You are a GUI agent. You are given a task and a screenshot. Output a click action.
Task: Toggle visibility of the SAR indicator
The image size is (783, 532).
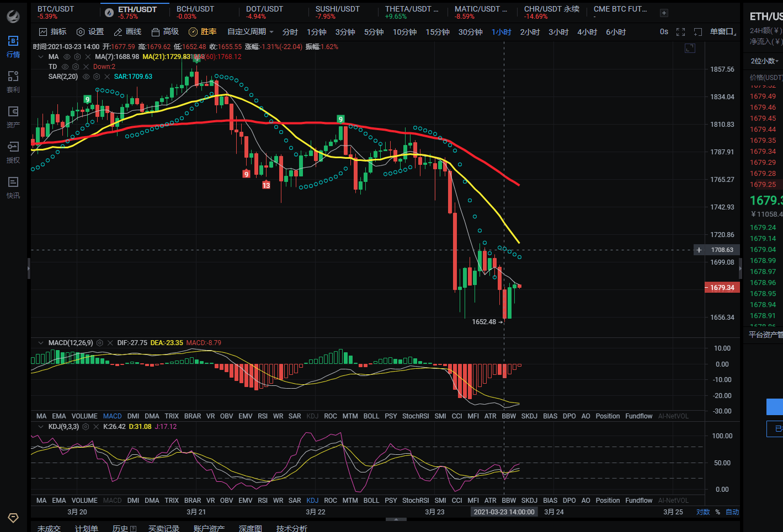[86, 77]
